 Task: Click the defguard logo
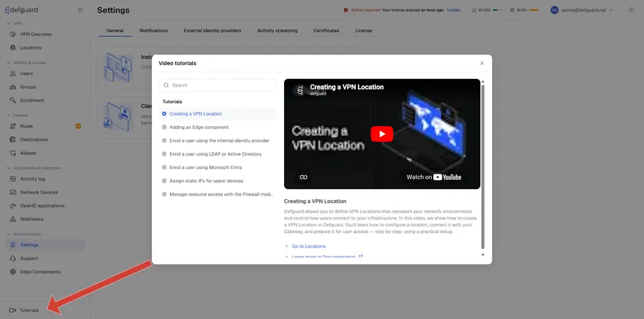(x=21, y=10)
